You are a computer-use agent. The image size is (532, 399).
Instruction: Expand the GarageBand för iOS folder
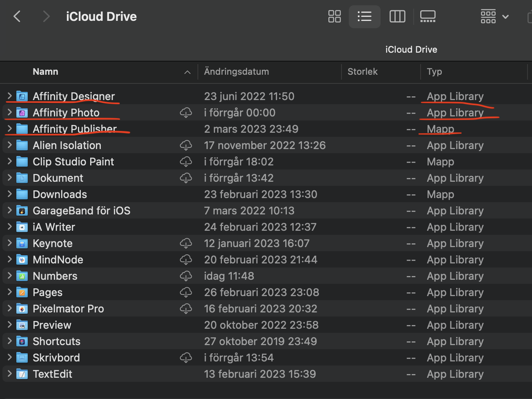coord(9,210)
